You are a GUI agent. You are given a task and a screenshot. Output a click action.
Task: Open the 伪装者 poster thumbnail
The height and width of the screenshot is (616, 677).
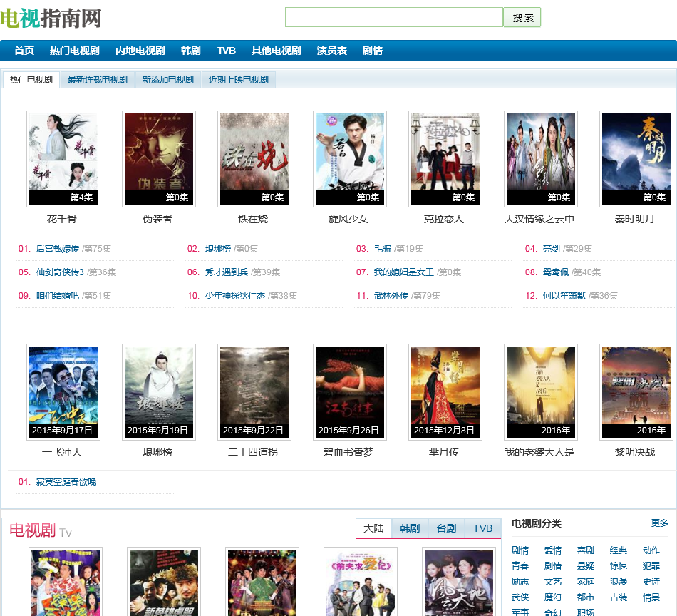tap(159, 159)
